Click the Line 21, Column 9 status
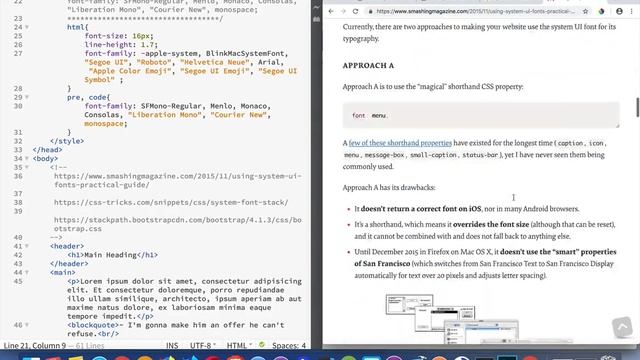Screen dimensions: 640x360 click(x=35, y=345)
